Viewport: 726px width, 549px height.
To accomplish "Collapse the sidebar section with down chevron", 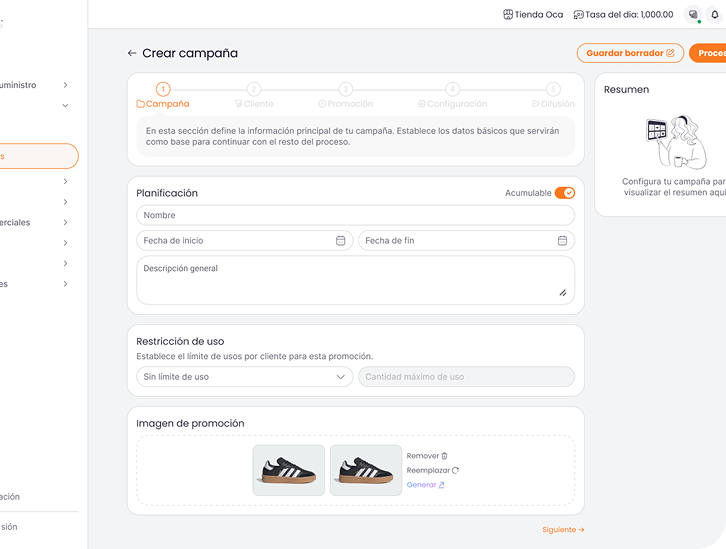I will click(65, 105).
